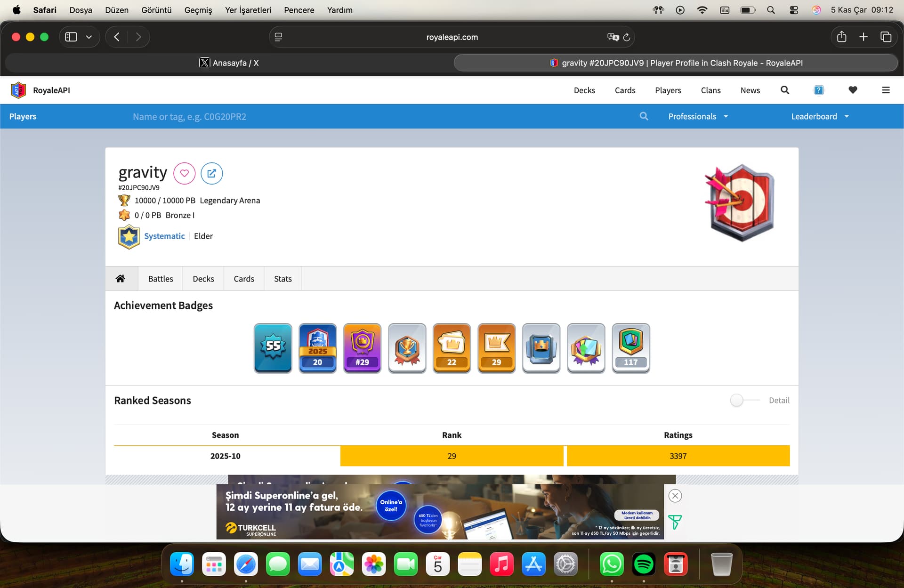Click the search magnifier in top navigation
The height and width of the screenshot is (588, 904).
[784, 90]
